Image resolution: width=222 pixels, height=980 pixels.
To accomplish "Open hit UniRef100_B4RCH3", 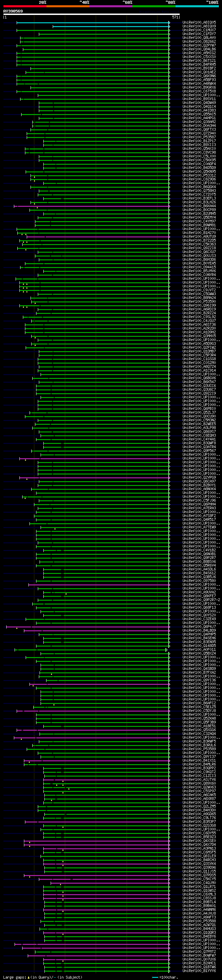I will tap(199, 860).
